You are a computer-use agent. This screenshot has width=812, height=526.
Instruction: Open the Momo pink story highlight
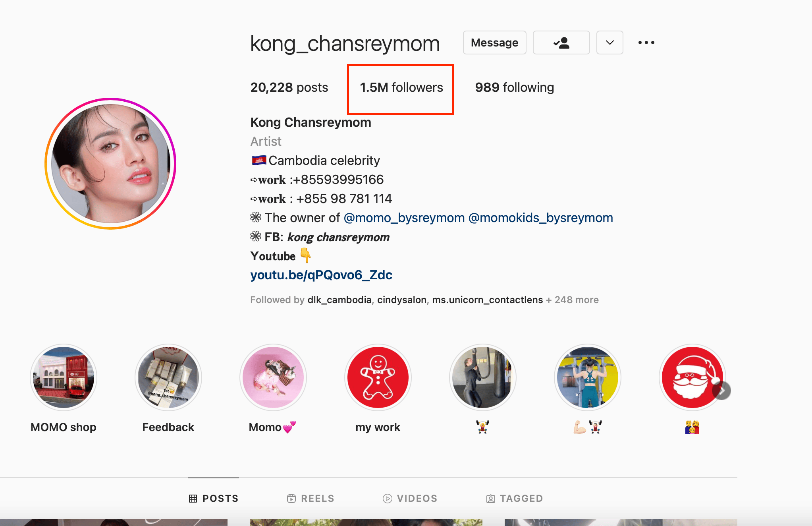[x=273, y=377]
